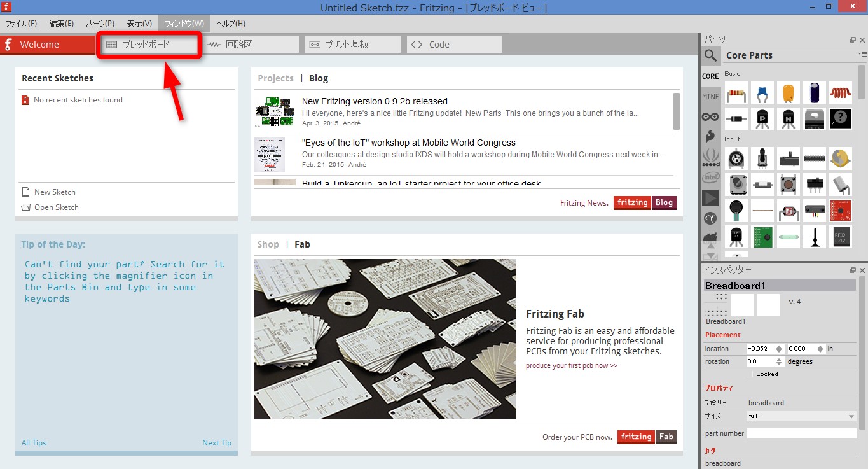This screenshot has width=868, height=469.
Task: Open the ウィンドウ(W) menu
Action: (184, 24)
